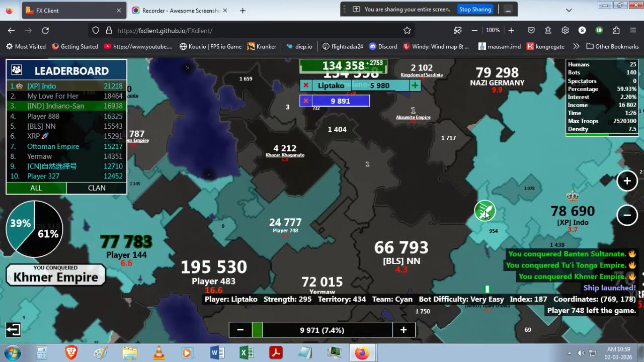Go back to the previous page

tap(12, 31)
